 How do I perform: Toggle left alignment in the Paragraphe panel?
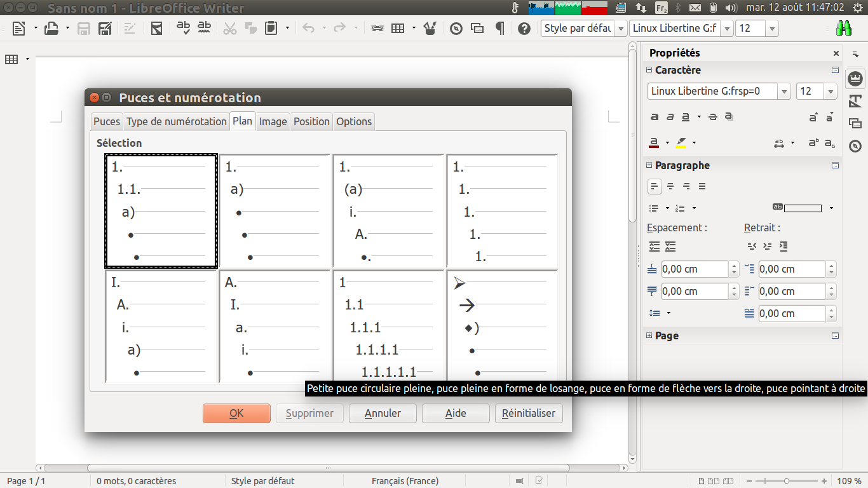654,186
